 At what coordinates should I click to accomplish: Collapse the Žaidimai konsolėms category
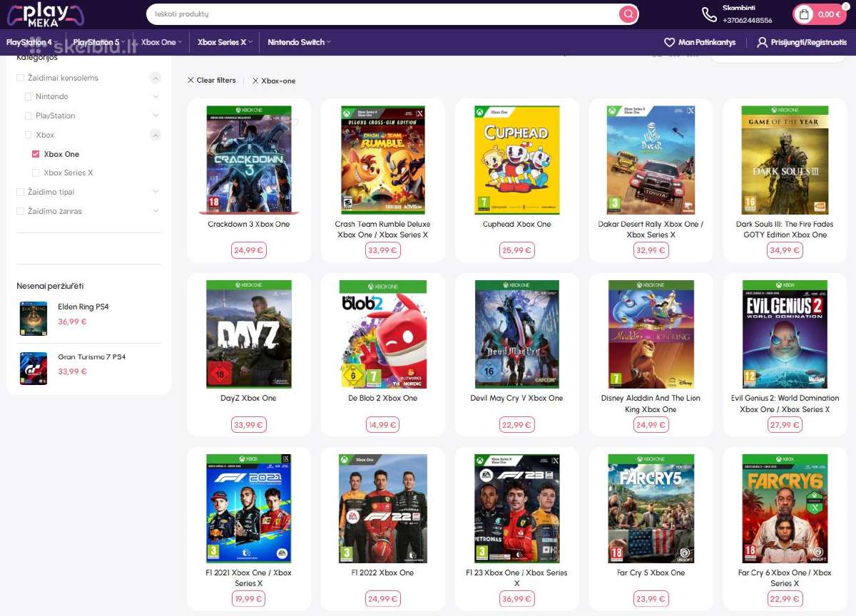coord(155,78)
